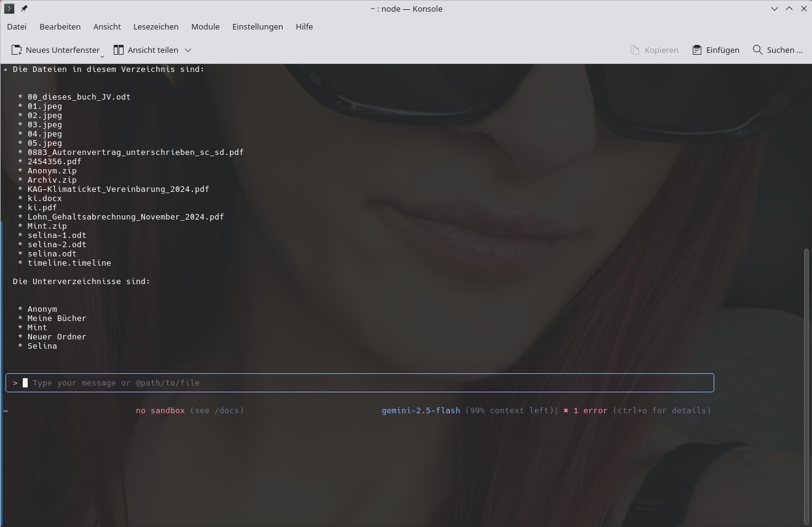Viewport: 812px width, 527px height.
Task: Click the Neues Unterfenster new tab icon
Action: click(17, 50)
